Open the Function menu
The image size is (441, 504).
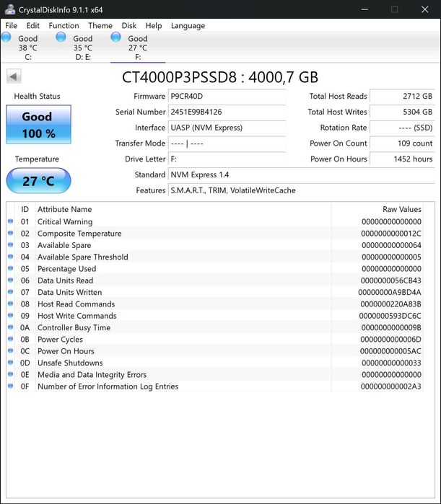(x=64, y=25)
